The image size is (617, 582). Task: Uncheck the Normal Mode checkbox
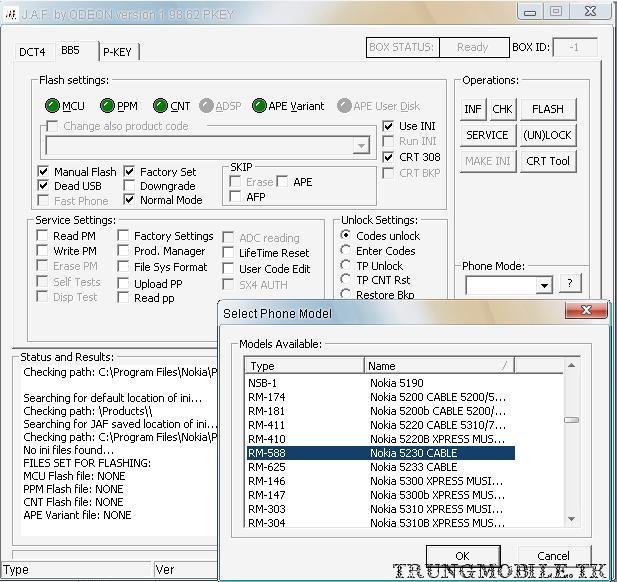click(x=129, y=200)
